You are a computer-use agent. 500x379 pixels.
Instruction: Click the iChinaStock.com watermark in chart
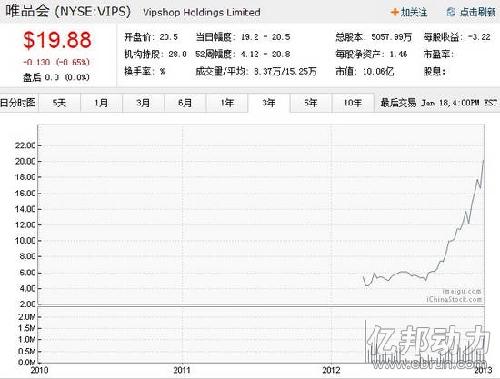coord(454,300)
